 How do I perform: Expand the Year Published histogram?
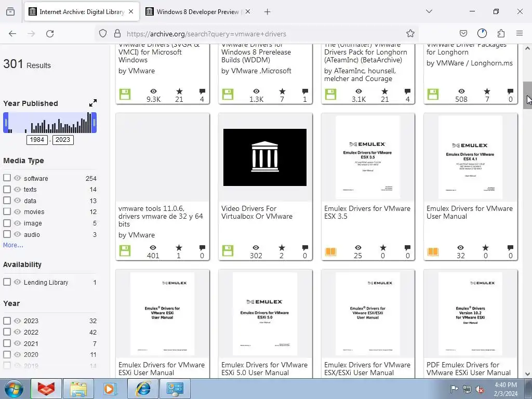click(x=92, y=103)
